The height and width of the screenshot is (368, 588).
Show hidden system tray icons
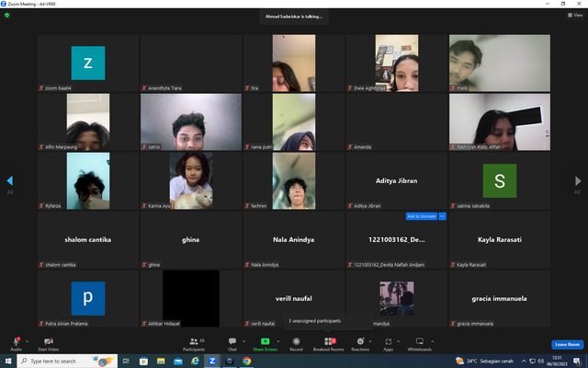pos(524,361)
